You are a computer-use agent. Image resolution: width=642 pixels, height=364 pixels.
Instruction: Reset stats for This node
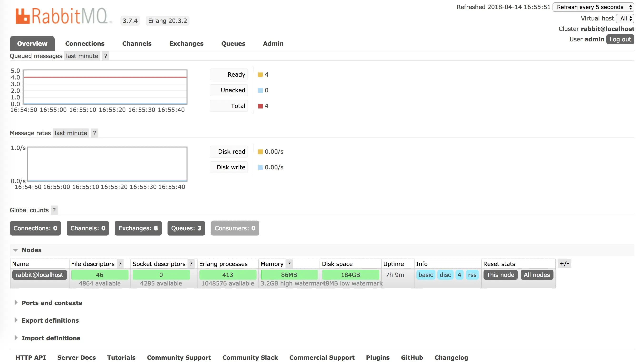click(500, 275)
